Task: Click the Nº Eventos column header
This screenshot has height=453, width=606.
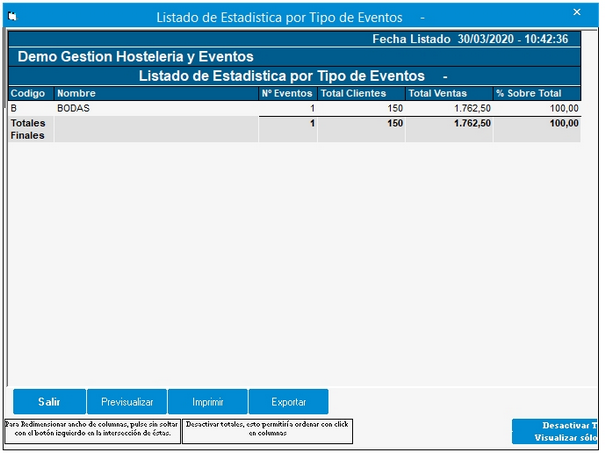Action: [288, 94]
